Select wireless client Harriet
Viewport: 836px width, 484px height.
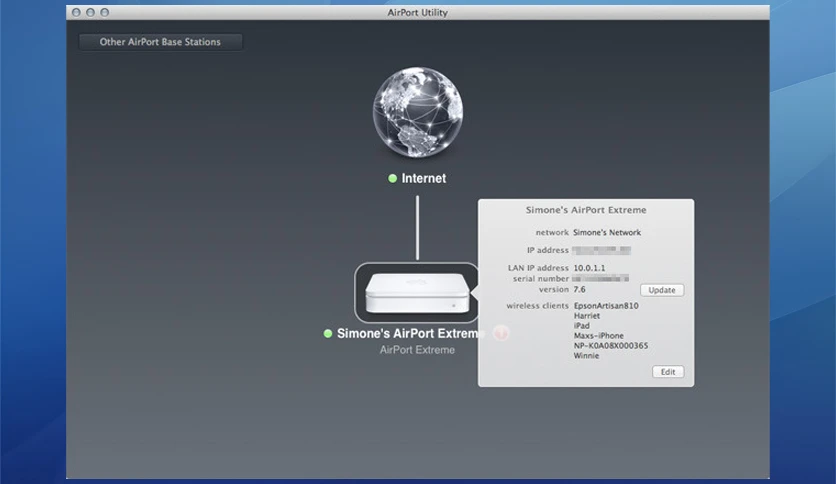tap(586, 316)
